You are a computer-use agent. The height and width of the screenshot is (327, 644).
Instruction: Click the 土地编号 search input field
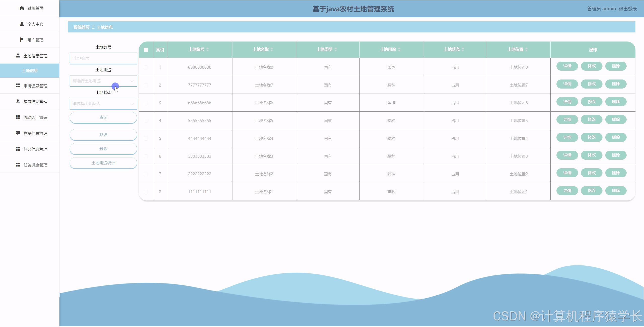[x=103, y=58]
